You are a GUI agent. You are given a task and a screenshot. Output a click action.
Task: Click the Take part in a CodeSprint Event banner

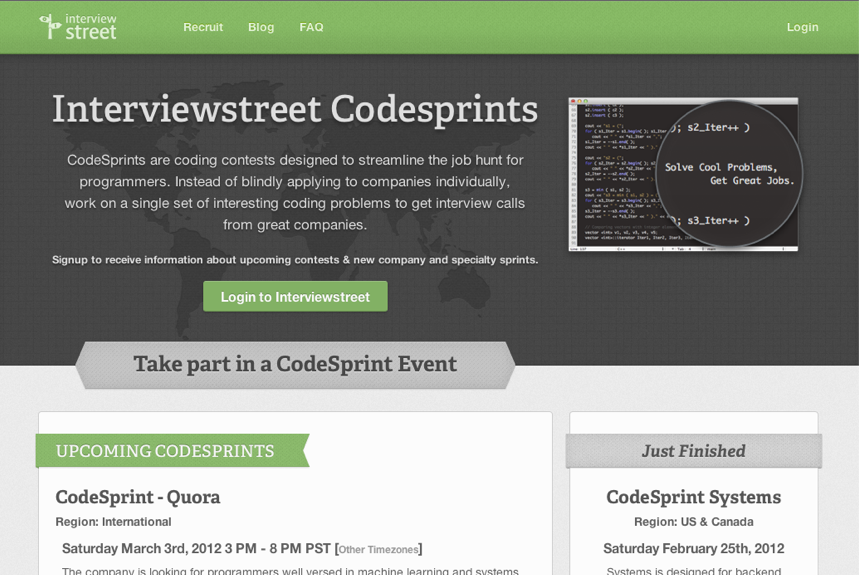click(295, 364)
